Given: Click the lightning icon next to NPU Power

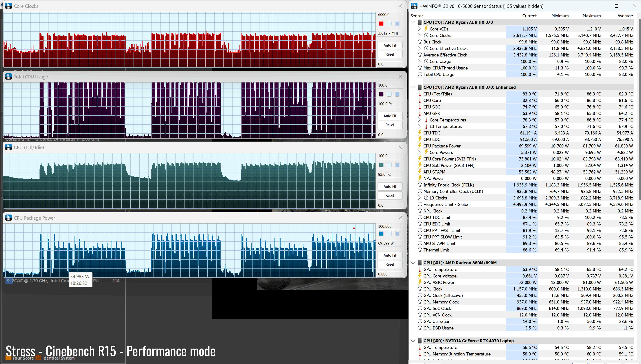Looking at the screenshot, I should pyautogui.click(x=420, y=178).
